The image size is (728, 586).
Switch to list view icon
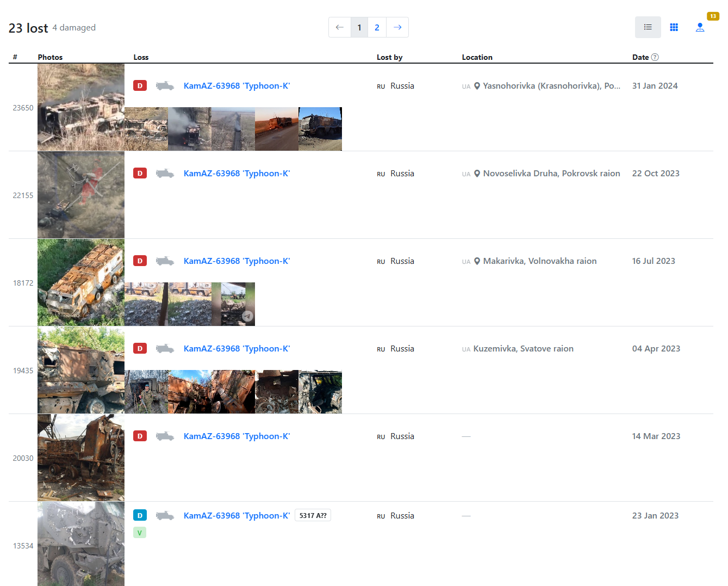tap(648, 27)
